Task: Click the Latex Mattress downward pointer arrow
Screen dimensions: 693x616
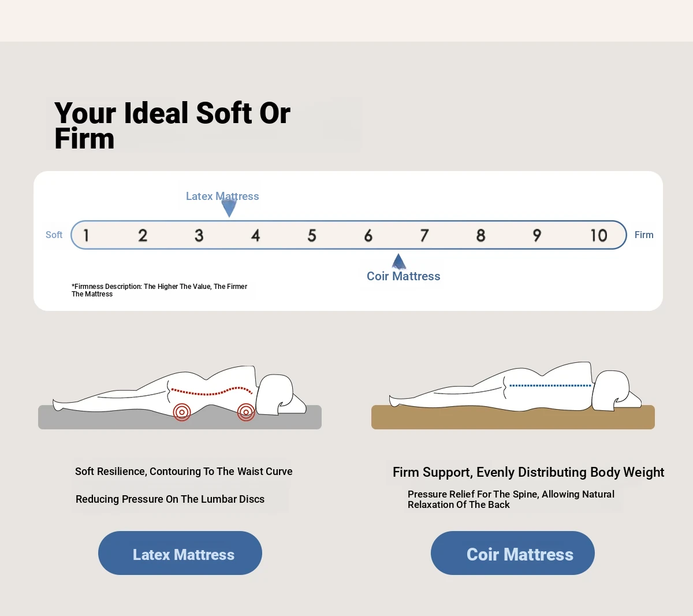Action: 229,208
